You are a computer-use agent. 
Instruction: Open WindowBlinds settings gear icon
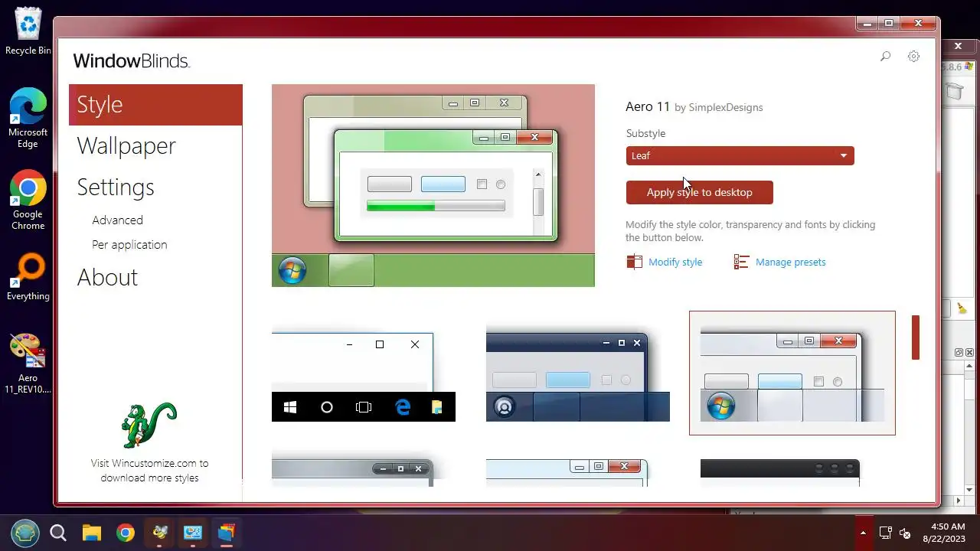(913, 56)
